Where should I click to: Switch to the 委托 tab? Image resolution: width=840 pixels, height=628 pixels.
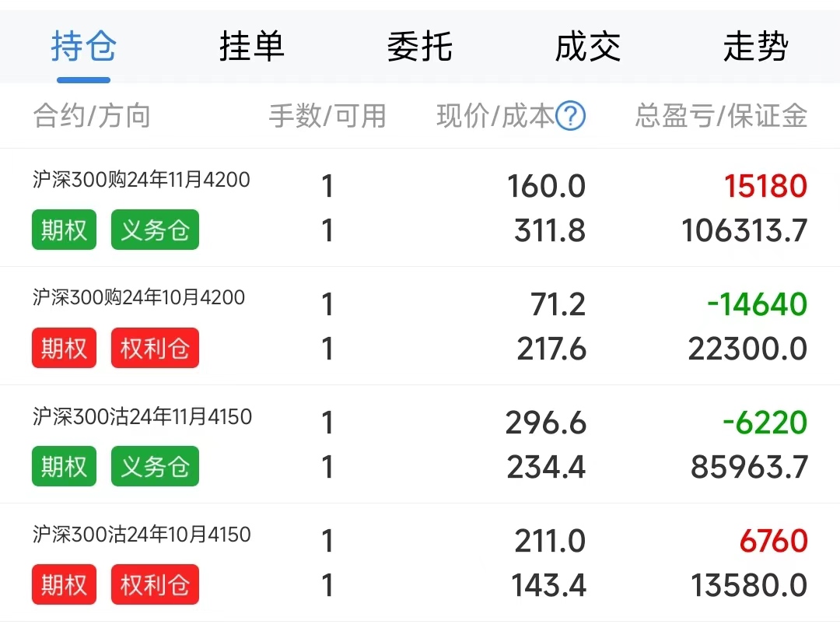[419, 47]
